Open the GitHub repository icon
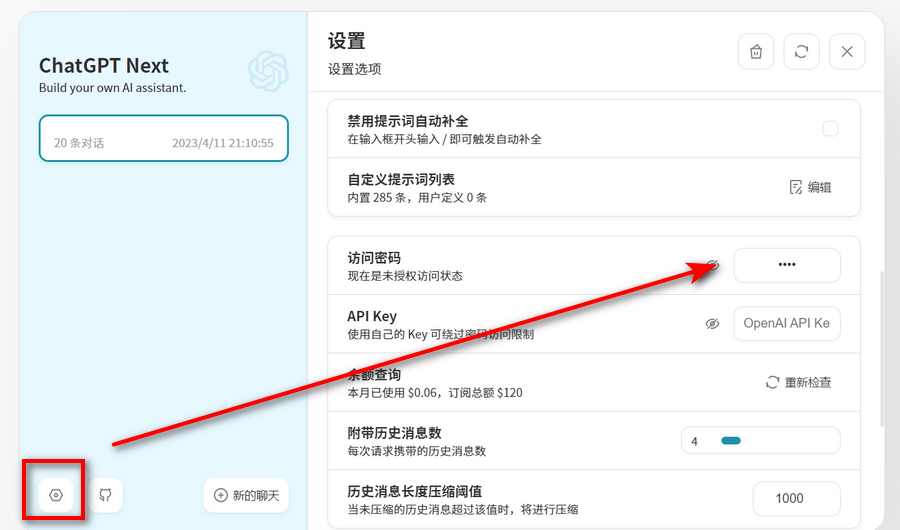The width and height of the screenshot is (900, 530). pyautogui.click(x=104, y=495)
